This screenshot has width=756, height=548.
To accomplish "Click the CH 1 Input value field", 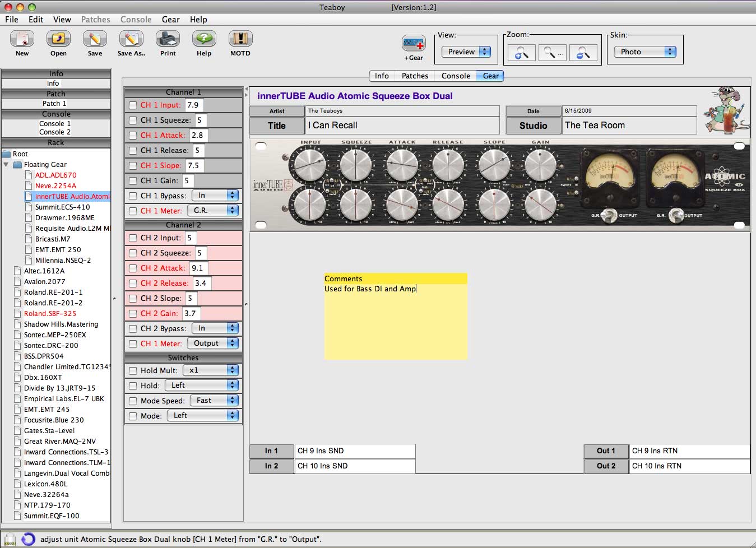I will (194, 105).
